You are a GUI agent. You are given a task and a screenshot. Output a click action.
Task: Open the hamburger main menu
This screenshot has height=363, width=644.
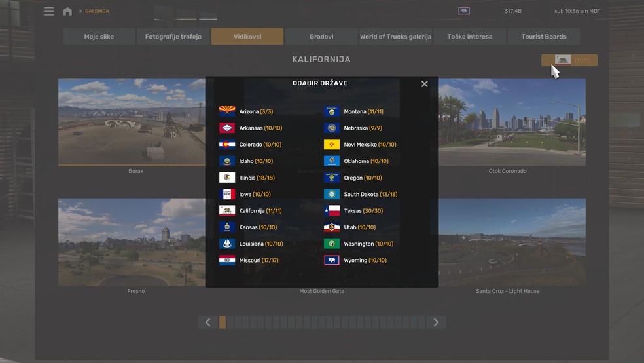pos(49,11)
